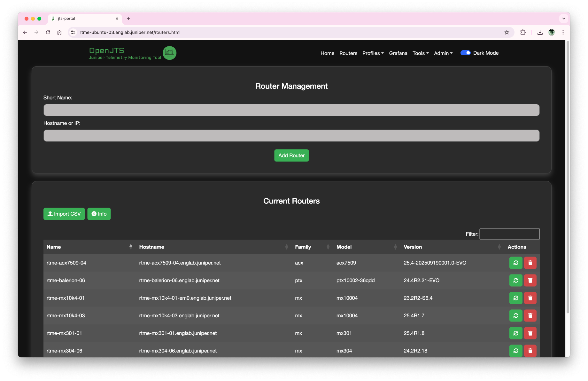Click the page vertical scrollbar

coord(568,176)
